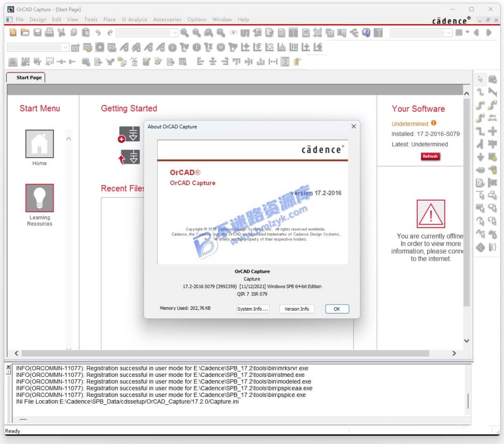
Task: Click the up chevron above Start Menu list
Action: click(x=69, y=139)
